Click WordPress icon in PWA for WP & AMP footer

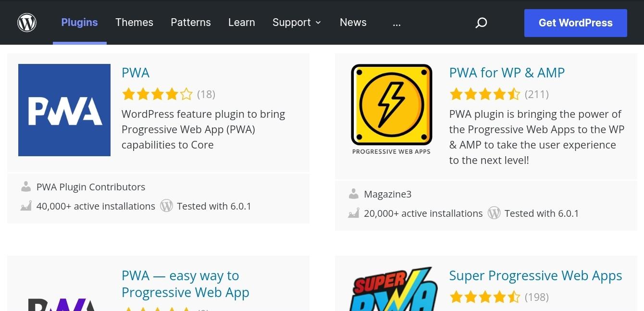tap(494, 213)
